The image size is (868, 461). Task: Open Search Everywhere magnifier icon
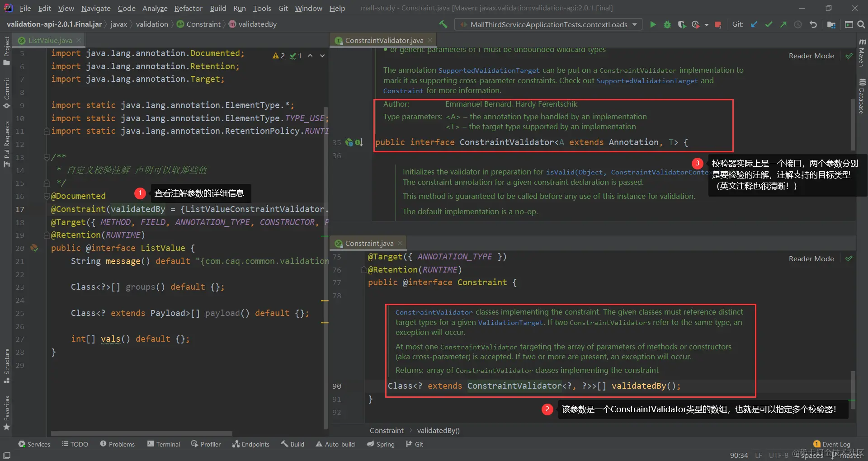coord(861,24)
